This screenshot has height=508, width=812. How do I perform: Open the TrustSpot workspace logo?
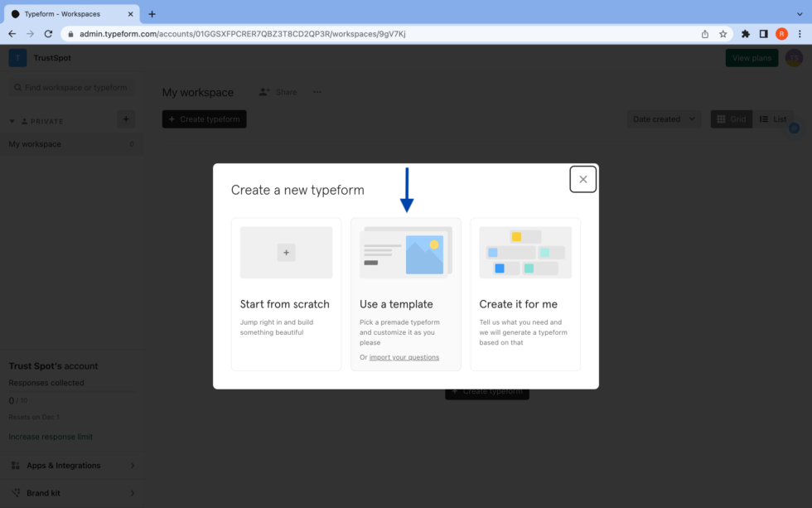coord(17,57)
